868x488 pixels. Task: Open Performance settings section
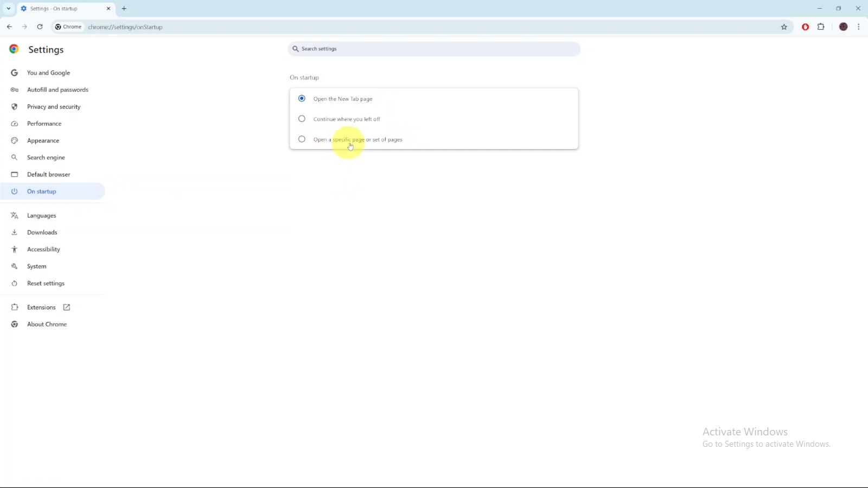click(x=53, y=124)
